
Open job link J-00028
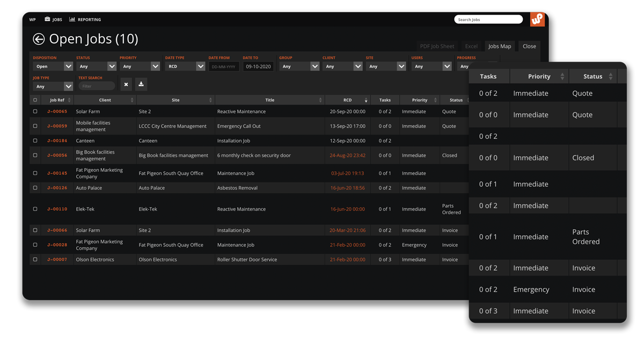(x=57, y=245)
